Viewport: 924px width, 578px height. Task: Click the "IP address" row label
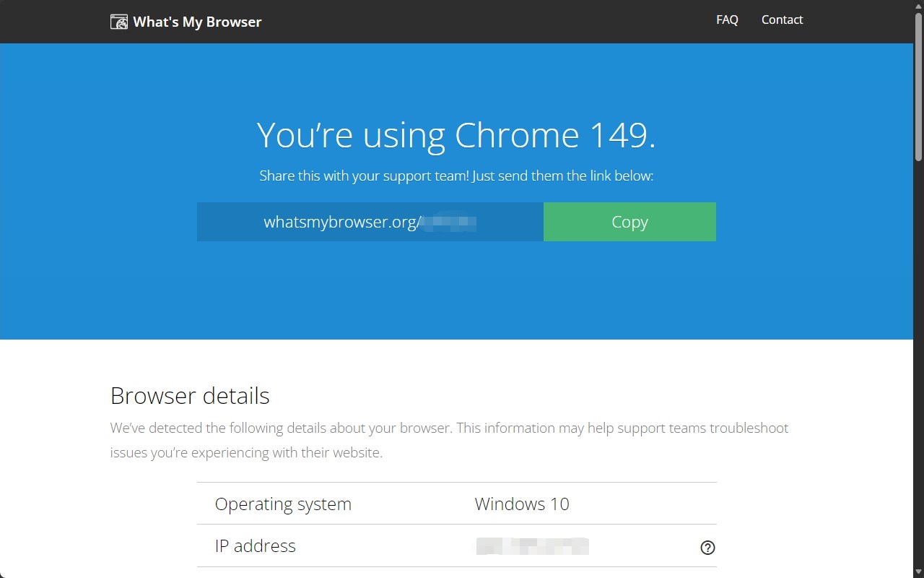click(256, 546)
